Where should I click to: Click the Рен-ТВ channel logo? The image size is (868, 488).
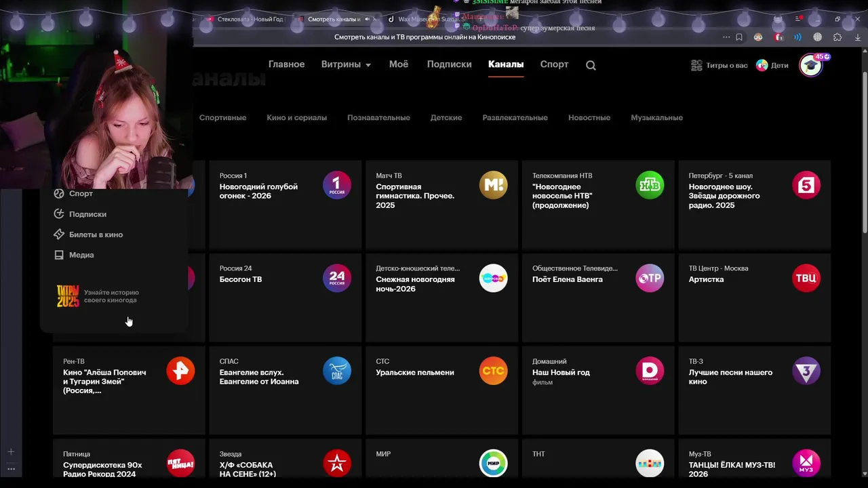(x=180, y=371)
